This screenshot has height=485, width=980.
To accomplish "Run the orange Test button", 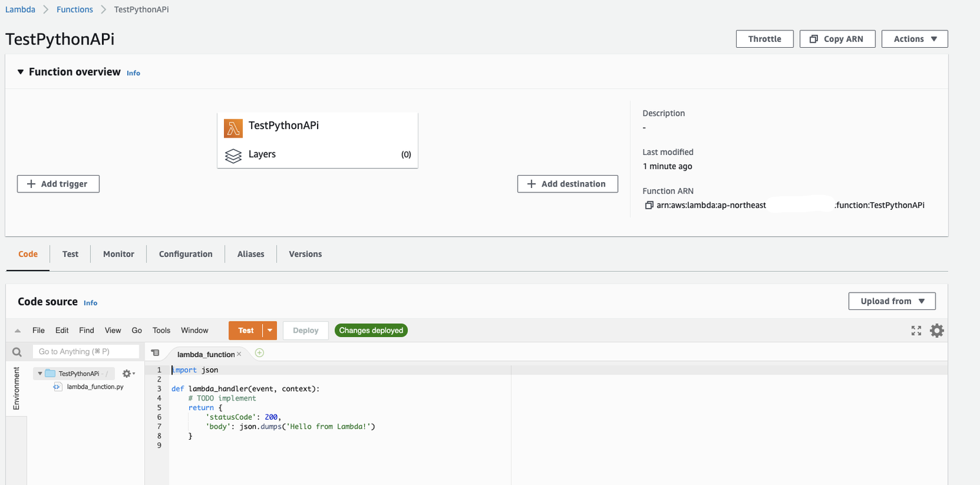I will coord(246,331).
